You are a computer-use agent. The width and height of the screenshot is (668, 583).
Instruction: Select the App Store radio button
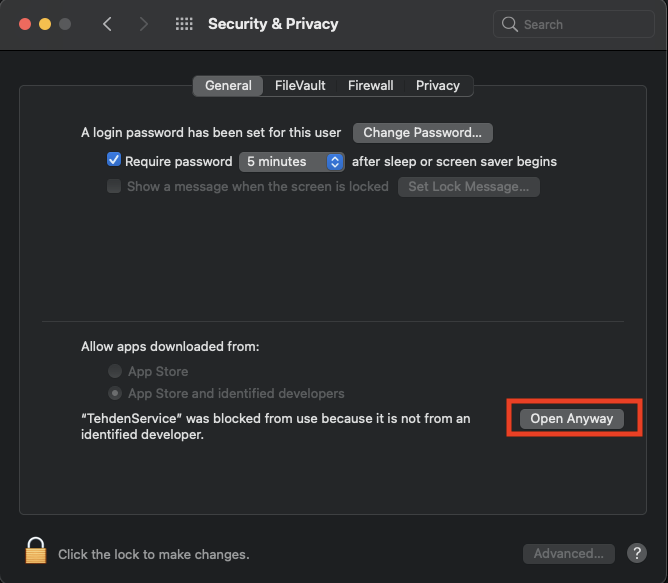pos(116,371)
